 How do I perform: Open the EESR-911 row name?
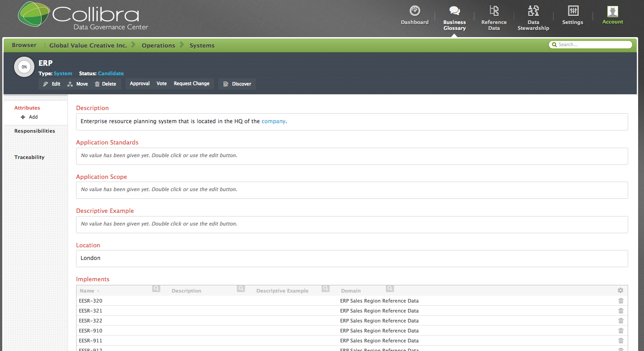pos(91,341)
